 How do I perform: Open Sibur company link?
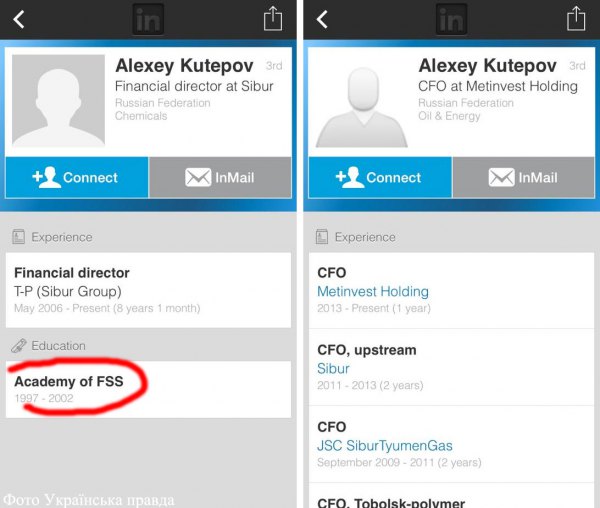(333, 368)
